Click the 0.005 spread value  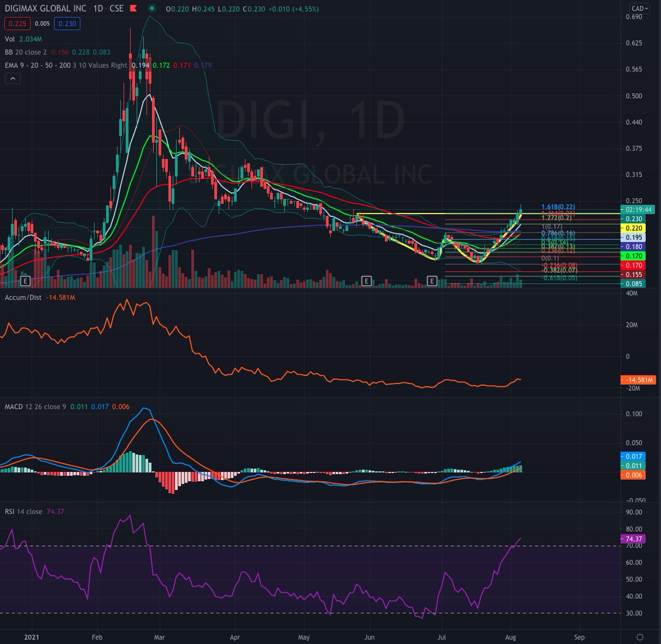tap(42, 24)
